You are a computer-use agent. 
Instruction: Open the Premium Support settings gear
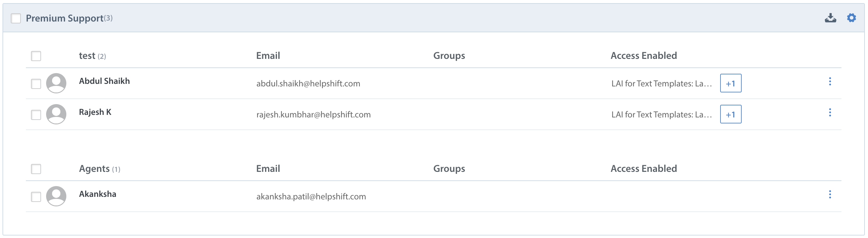click(851, 18)
